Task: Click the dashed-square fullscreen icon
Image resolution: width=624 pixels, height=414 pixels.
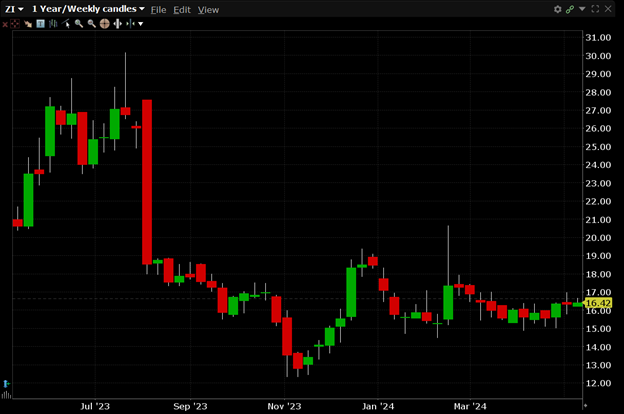Action: tap(595, 9)
